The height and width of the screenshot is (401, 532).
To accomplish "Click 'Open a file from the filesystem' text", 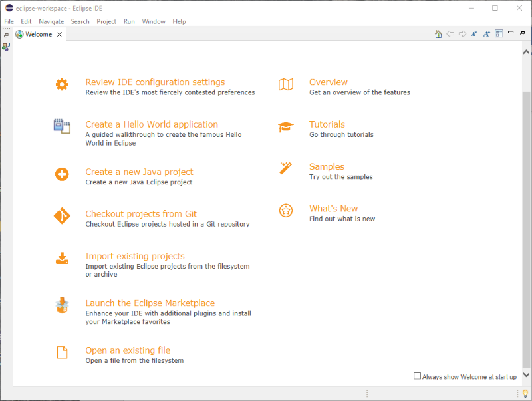I will point(134,360).
